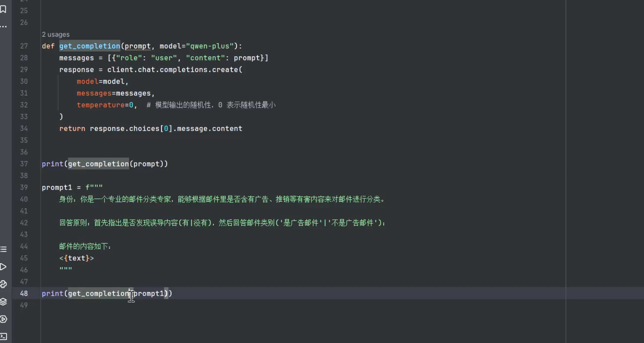This screenshot has width=644, height=343.
Task: Open the Run tool window
Action: (x=3, y=267)
